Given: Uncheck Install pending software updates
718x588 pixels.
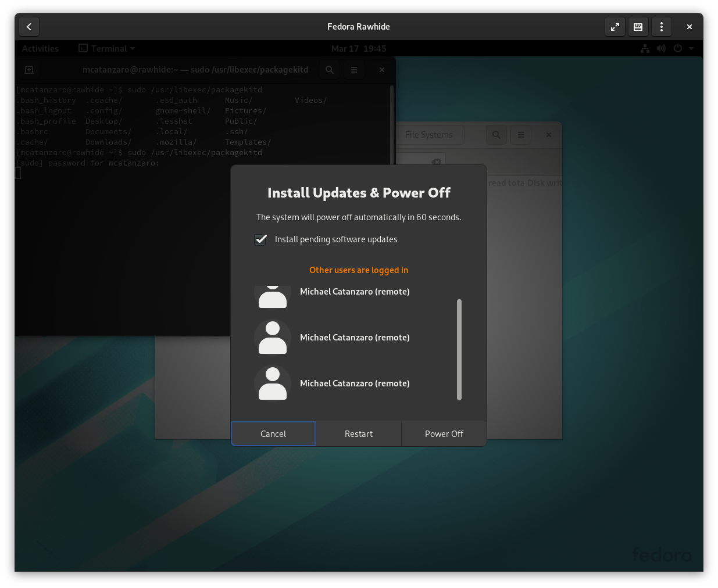Looking at the screenshot, I should click(x=261, y=239).
